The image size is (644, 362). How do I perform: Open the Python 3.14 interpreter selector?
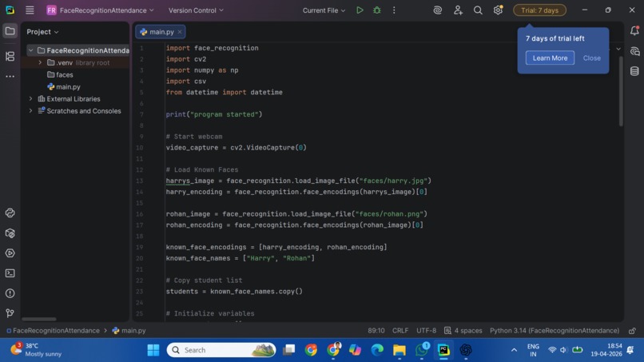coord(555,331)
